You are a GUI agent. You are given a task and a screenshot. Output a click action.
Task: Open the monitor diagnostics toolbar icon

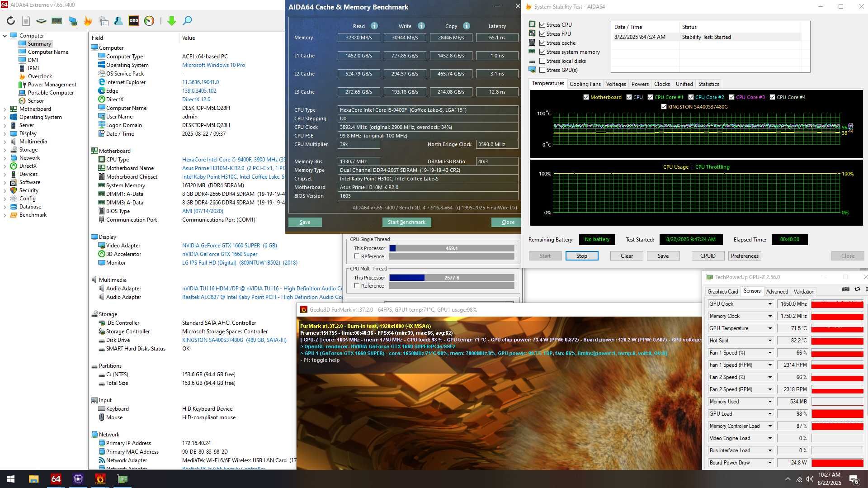coord(73,21)
